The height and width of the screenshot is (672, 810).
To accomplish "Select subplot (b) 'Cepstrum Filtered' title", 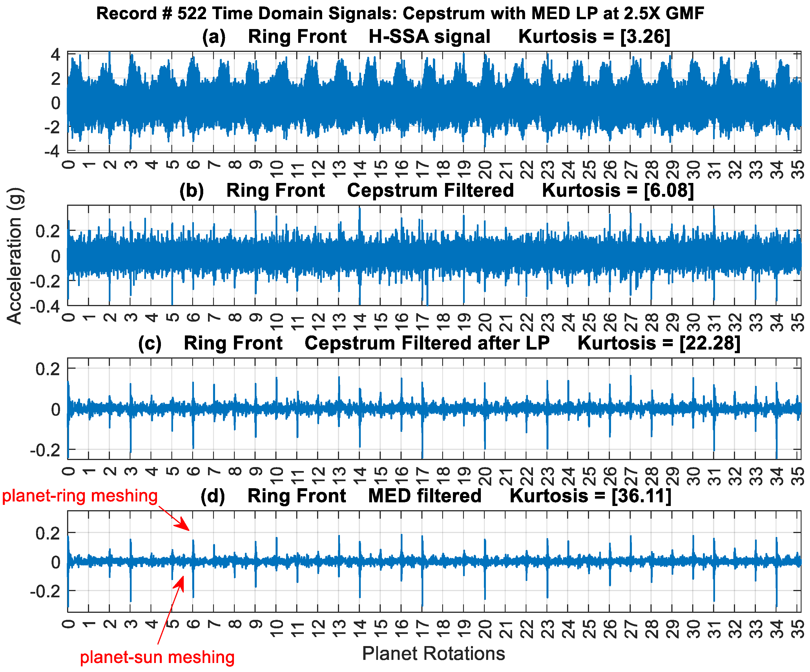I will 430,191.
